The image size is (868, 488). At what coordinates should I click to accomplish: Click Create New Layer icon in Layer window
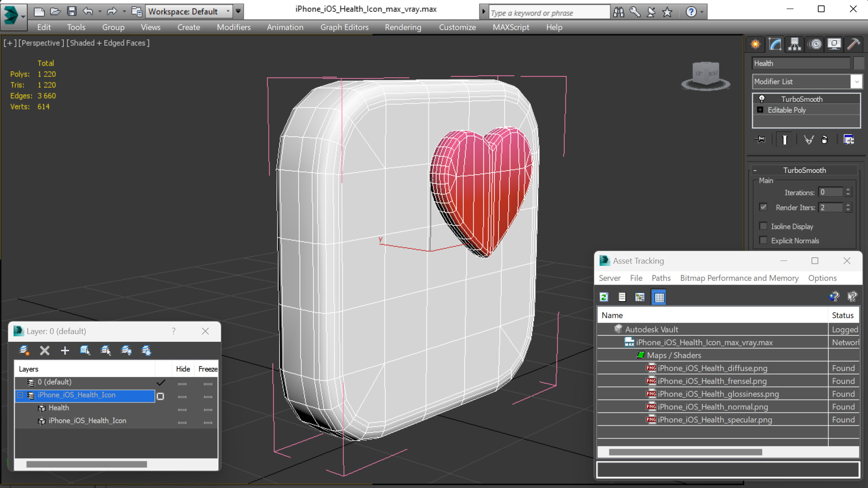coord(24,350)
